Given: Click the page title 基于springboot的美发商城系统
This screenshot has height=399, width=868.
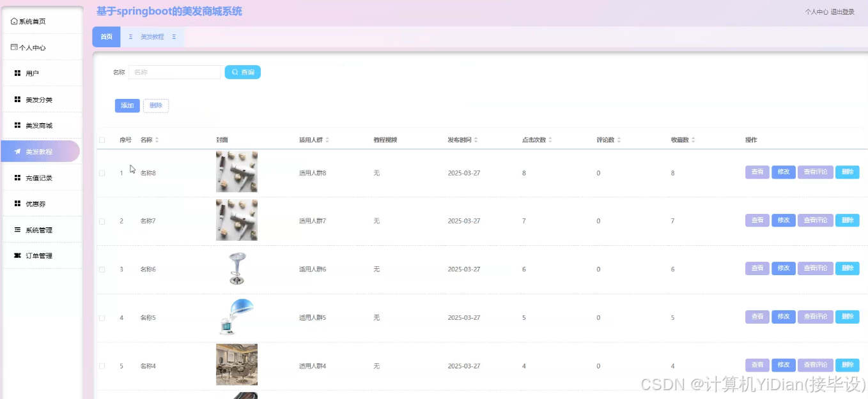Looking at the screenshot, I should 169,11.
